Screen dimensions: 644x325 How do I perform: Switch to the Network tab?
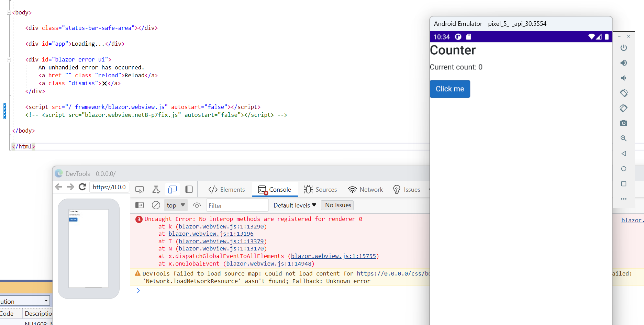click(x=365, y=189)
